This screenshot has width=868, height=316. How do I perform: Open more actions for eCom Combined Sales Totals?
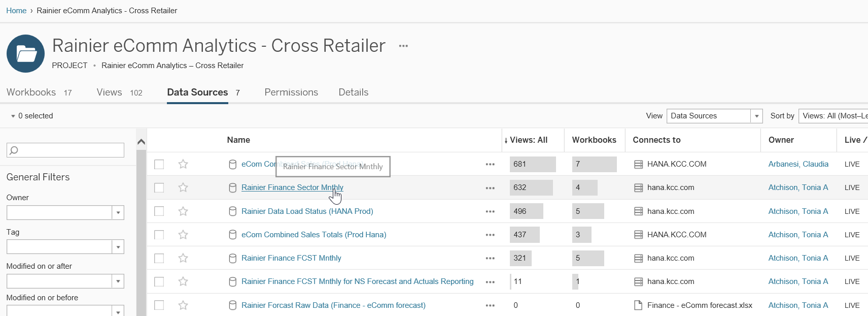[x=490, y=235]
